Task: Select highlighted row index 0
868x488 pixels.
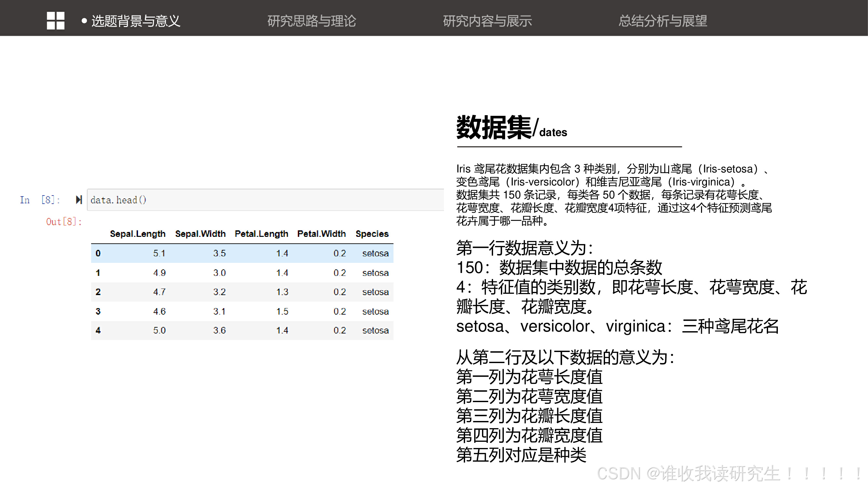Action: tap(98, 253)
